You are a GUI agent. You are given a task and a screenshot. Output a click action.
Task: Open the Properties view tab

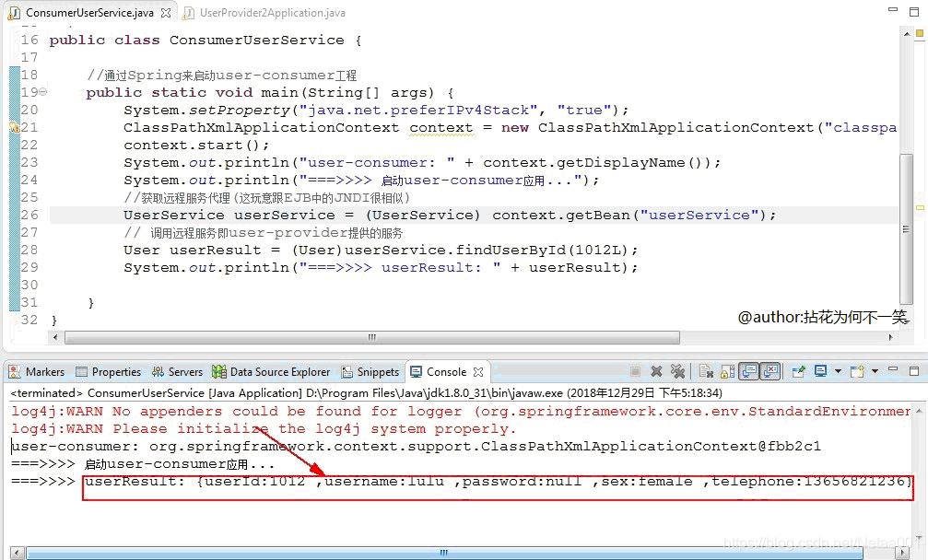(x=109, y=372)
